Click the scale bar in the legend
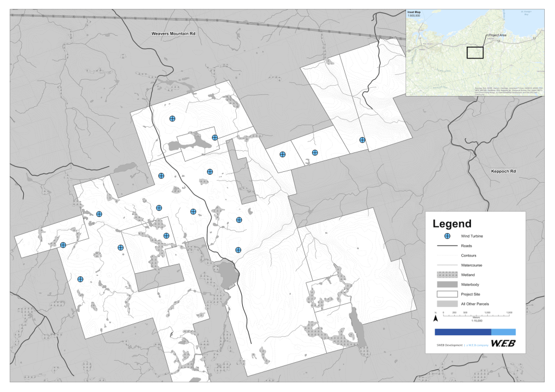Screen dimensions: 555x392 [x=477, y=315]
